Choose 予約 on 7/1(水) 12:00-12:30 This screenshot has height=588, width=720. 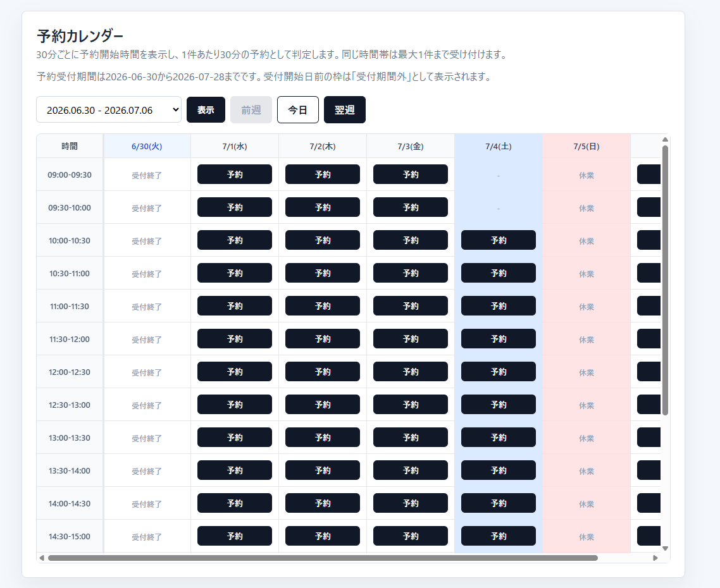235,372
